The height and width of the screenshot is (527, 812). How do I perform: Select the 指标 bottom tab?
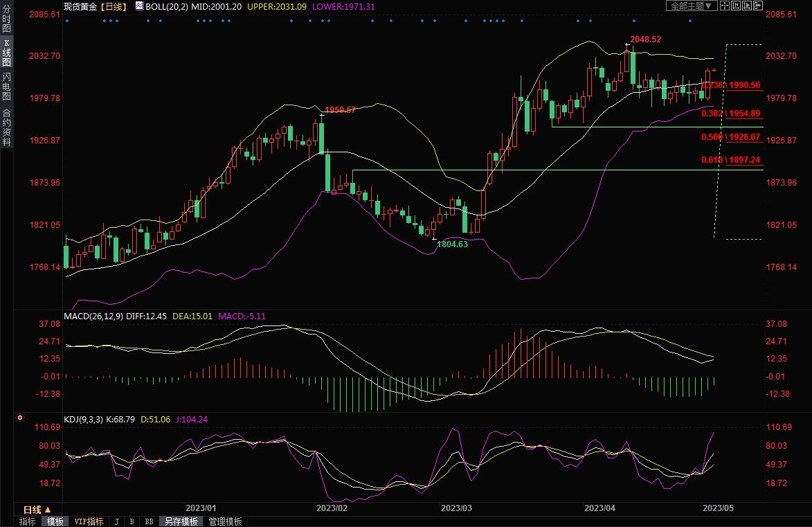tap(28, 521)
